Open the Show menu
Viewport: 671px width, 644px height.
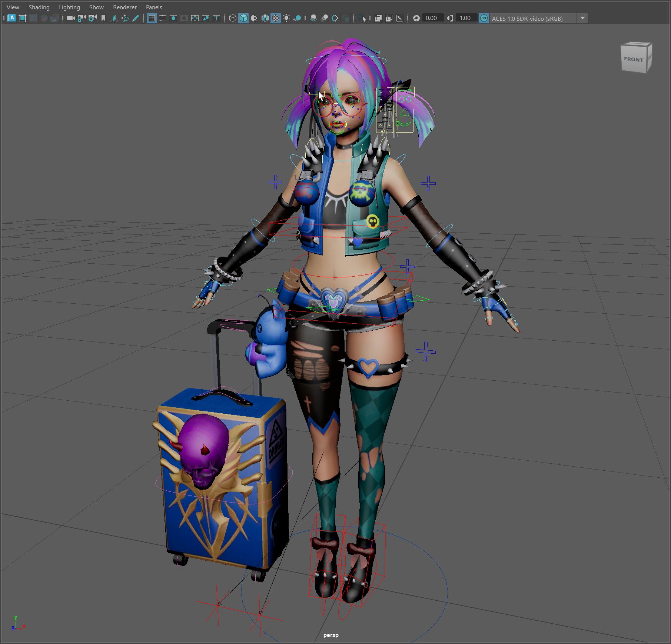click(x=96, y=7)
